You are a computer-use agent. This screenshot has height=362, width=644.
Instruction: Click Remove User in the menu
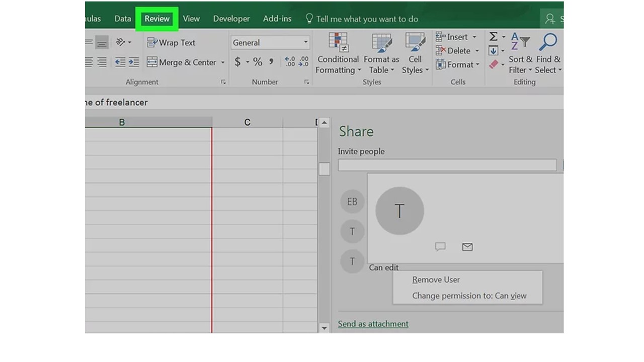point(435,280)
